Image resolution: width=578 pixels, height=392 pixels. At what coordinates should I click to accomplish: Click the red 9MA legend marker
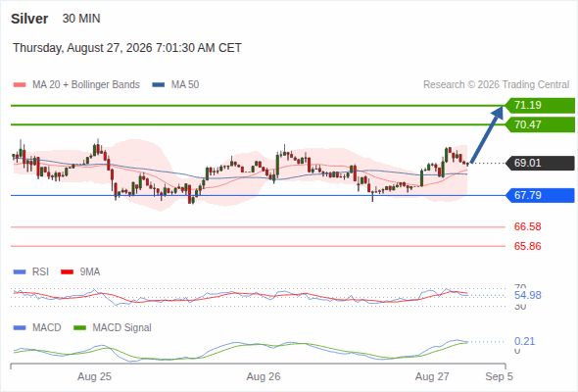click(67, 272)
